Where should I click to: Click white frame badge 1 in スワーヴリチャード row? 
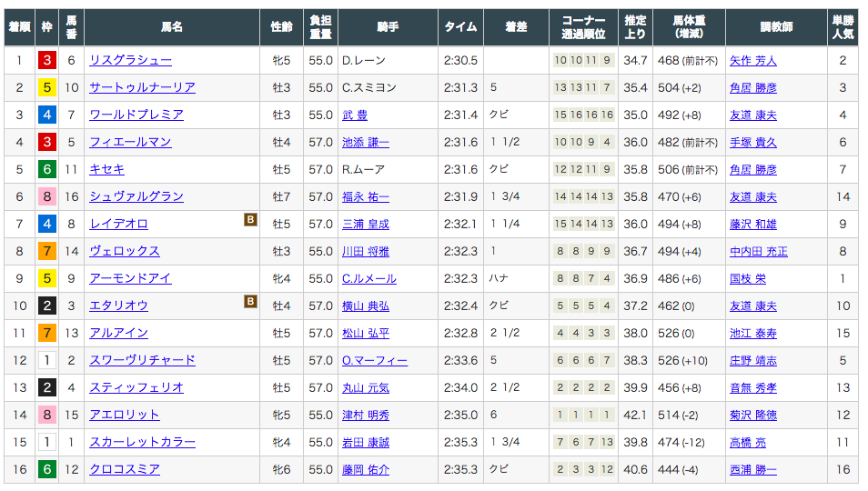tap(47, 360)
